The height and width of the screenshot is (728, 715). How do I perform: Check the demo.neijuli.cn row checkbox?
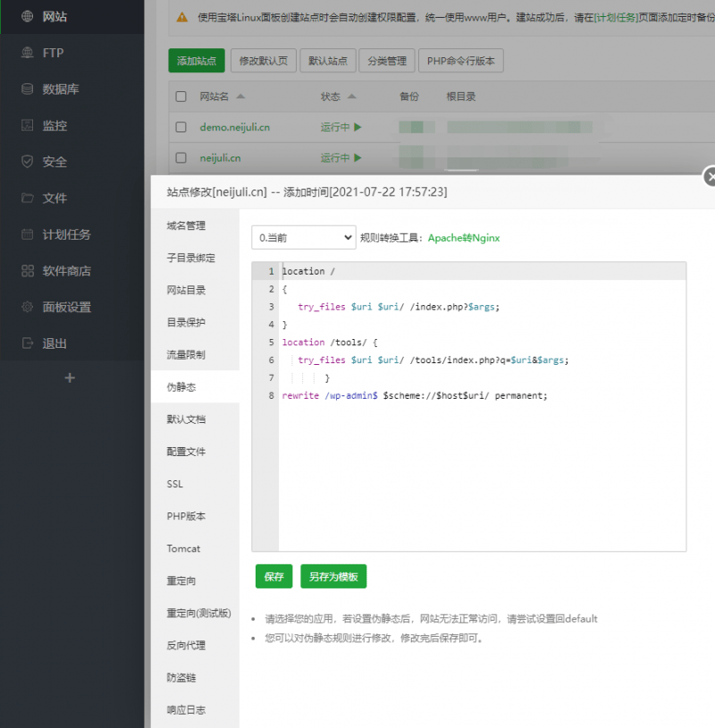(181, 127)
